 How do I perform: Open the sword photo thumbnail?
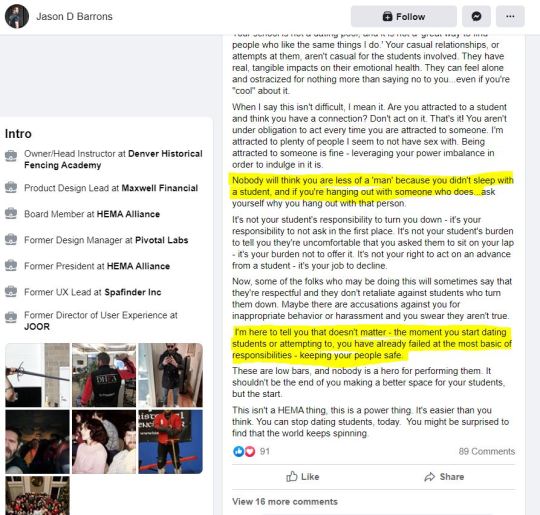[37, 375]
